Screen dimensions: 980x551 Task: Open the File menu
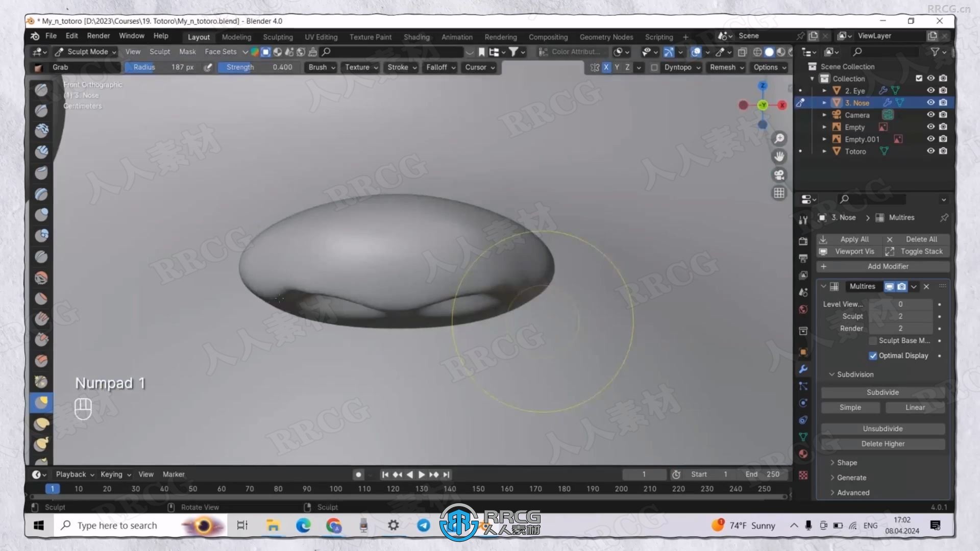(51, 36)
